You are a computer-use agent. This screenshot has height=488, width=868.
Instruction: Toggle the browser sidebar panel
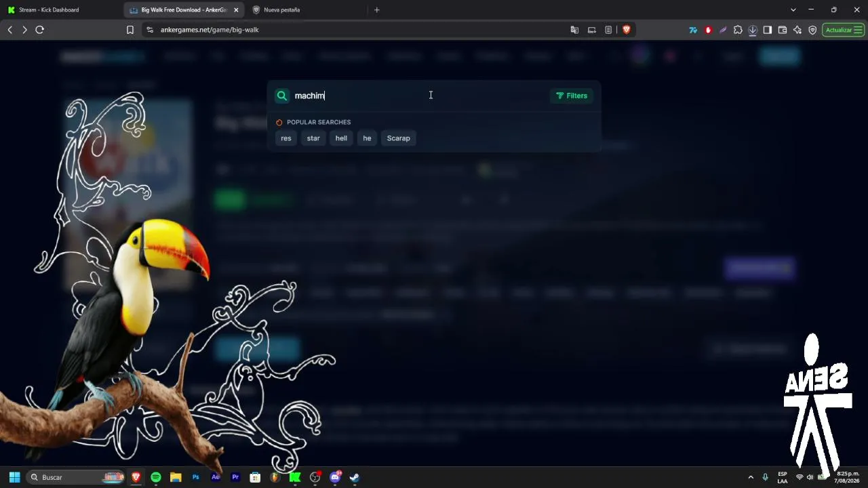(768, 30)
